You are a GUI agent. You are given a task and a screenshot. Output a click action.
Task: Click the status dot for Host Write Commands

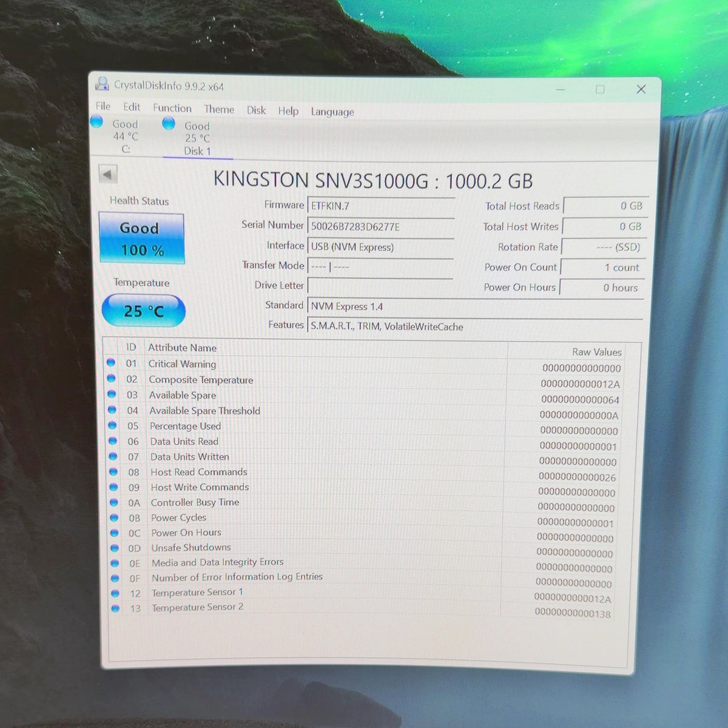(113, 487)
